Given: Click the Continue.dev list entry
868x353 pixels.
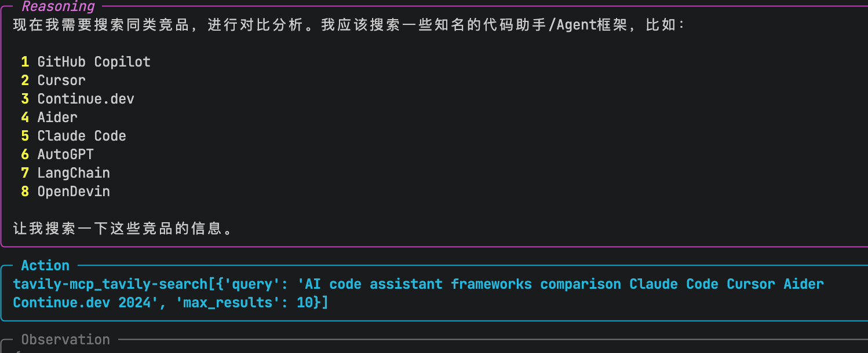Looking at the screenshot, I should pos(86,99).
